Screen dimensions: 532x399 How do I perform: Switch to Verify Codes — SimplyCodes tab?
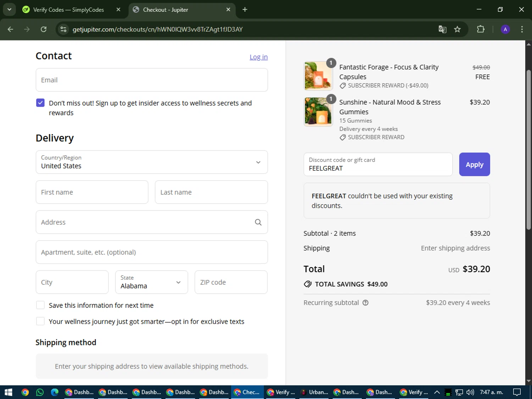click(68, 10)
